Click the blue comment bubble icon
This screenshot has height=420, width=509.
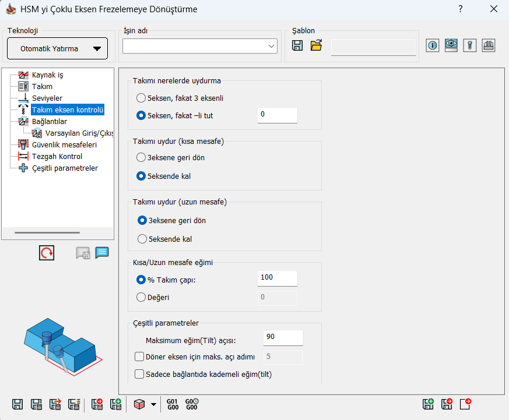(x=102, y=253)
